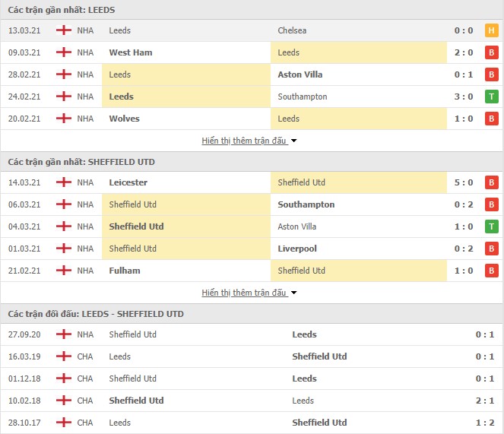
Task: Open 'Hiển thị thêm trận đấu' under Sheffield Utd
Action: tap(244, 293)
